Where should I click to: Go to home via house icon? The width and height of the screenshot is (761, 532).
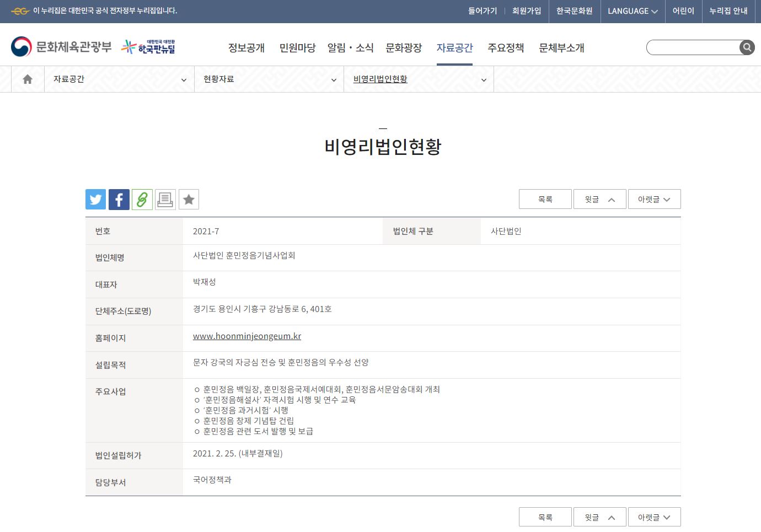click(28, 79)
